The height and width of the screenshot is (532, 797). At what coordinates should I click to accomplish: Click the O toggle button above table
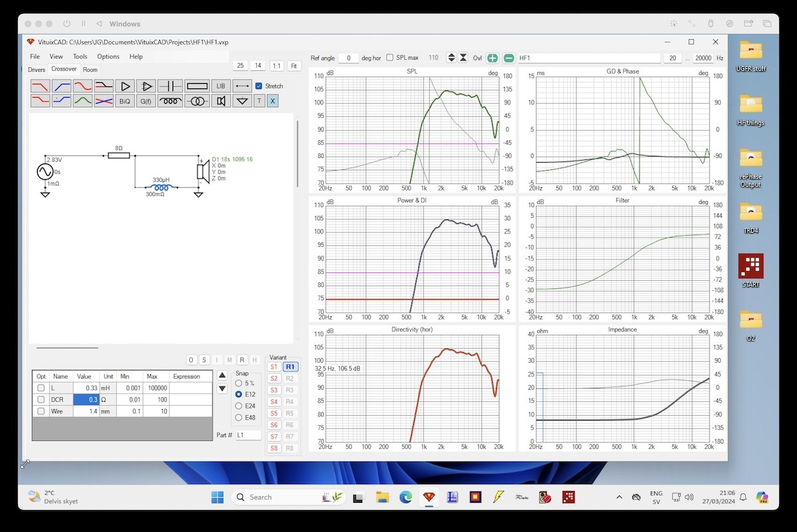[x=191, y=360]
